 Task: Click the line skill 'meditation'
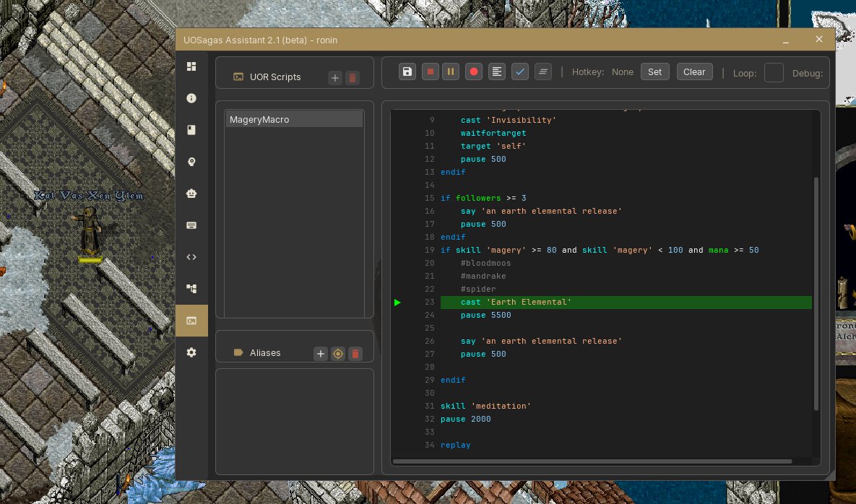coord(485,406)
